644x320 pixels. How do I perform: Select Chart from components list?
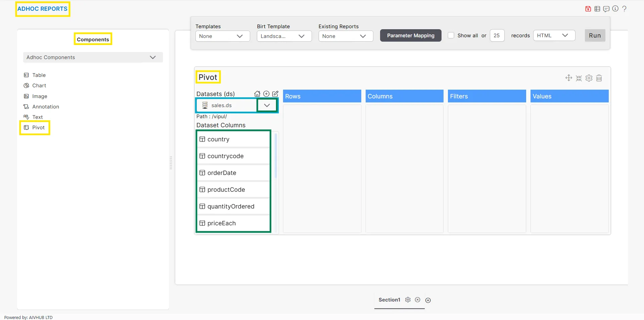tap(39, 86)
